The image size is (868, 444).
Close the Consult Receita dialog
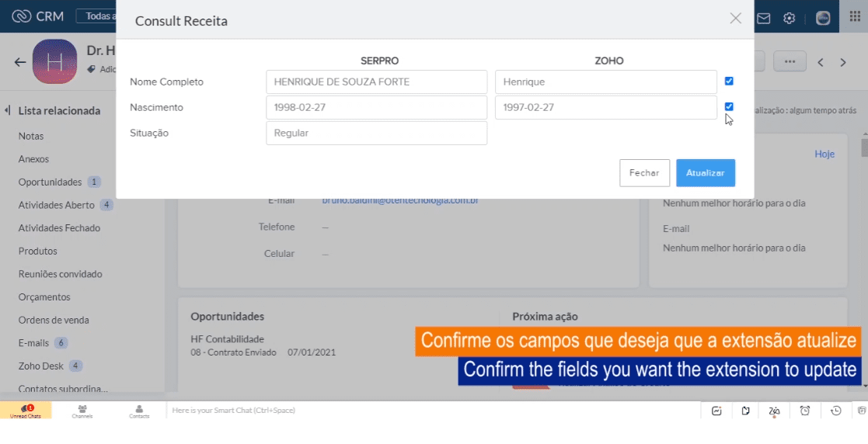(735, 19)
